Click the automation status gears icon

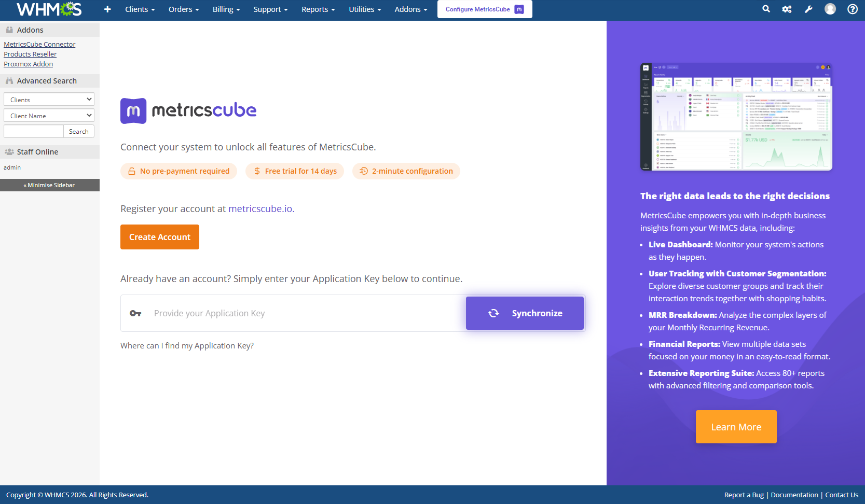(787, 9)
